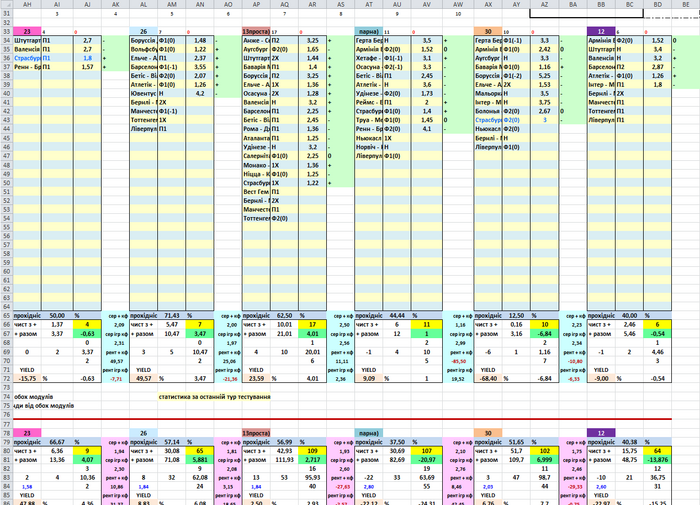Click yellow cell '102' in row 80
This screenshot has width=700, height=505.
point(545,451)
